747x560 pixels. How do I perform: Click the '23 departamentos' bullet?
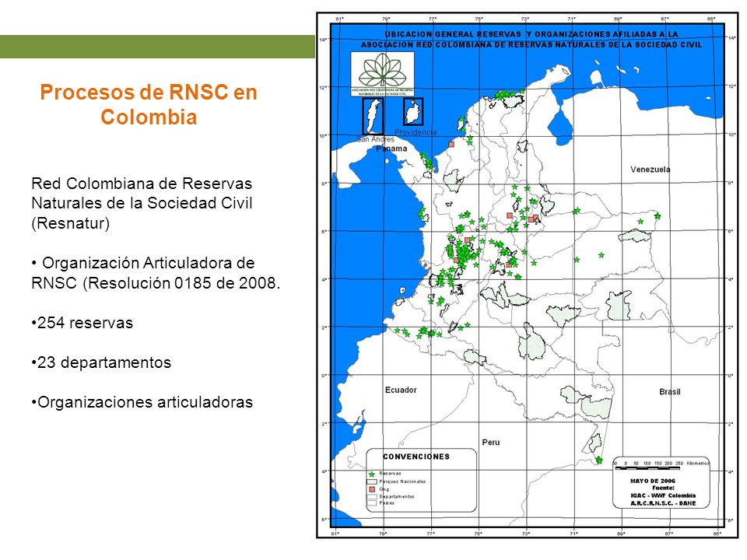coord(101,362)
